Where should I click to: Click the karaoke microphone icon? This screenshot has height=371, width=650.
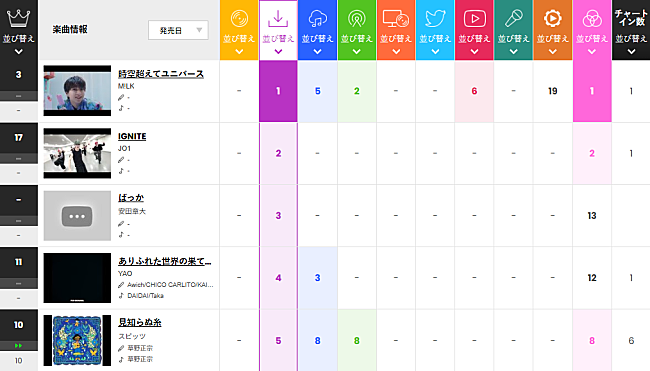point(514,19)
